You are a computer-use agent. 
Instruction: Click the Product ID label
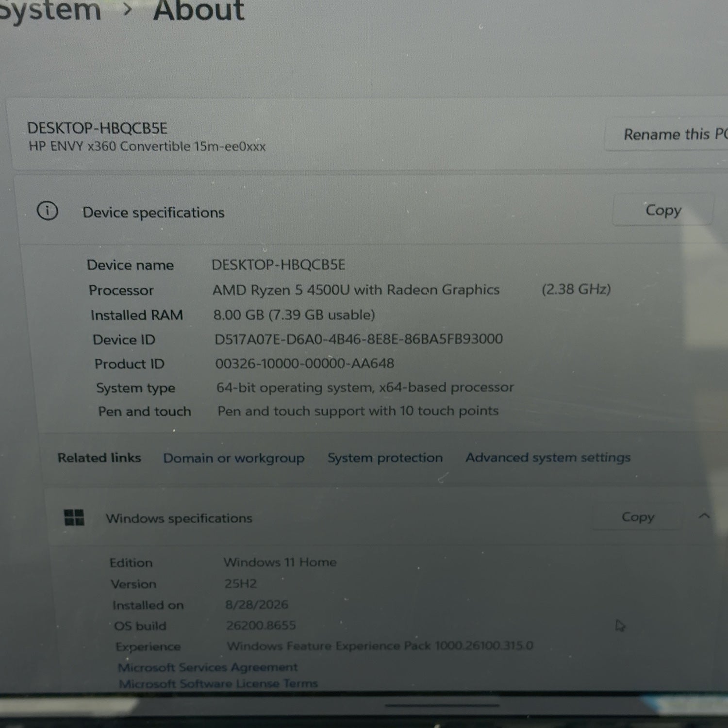[x=129, y=364]
